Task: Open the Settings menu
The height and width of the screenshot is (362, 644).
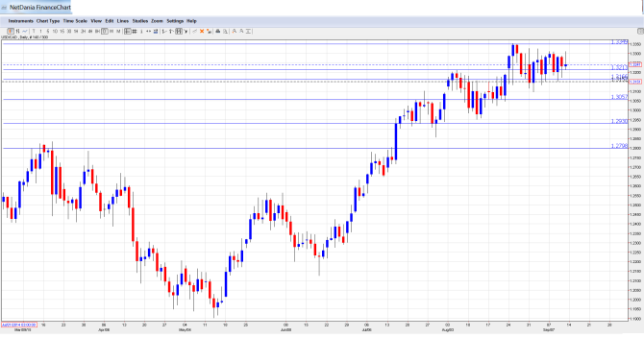Action: pyautogui.click(x=175, y=21)
